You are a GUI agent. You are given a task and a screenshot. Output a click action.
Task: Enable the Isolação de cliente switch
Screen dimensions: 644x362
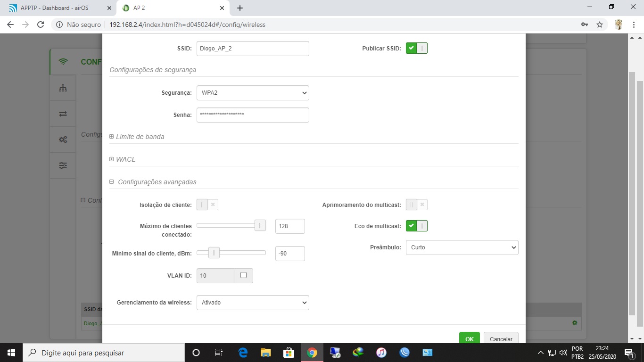point(207,205)
